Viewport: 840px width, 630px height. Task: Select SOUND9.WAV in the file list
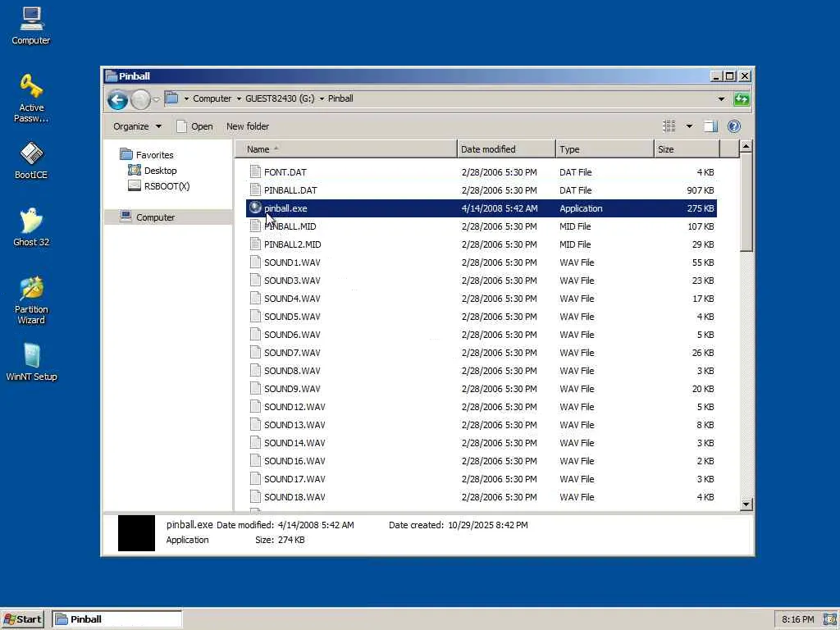click(x=292, y=389)
